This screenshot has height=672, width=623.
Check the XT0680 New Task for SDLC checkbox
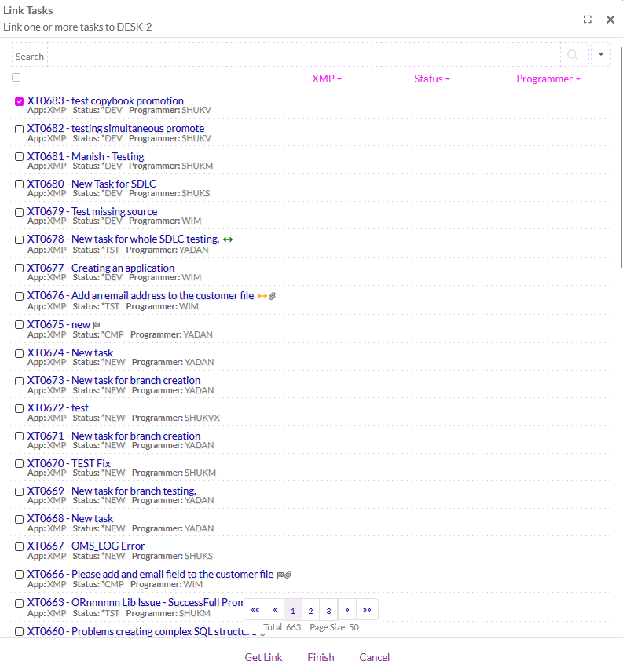coord(19,184)
